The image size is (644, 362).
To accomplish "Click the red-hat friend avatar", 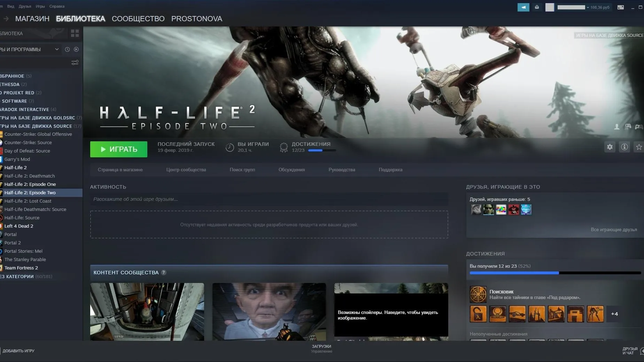I will tap(514, 210).
